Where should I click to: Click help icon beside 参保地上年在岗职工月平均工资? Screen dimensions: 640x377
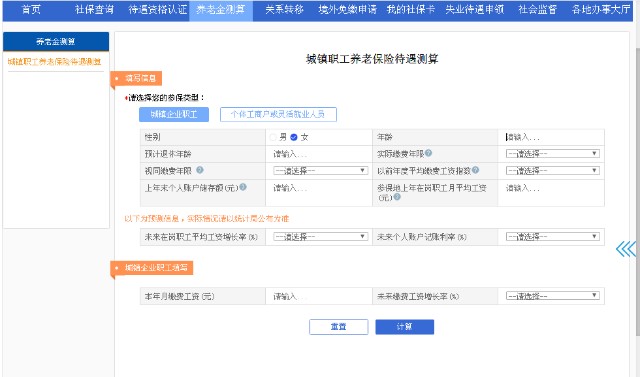click(x=397, y=197)
